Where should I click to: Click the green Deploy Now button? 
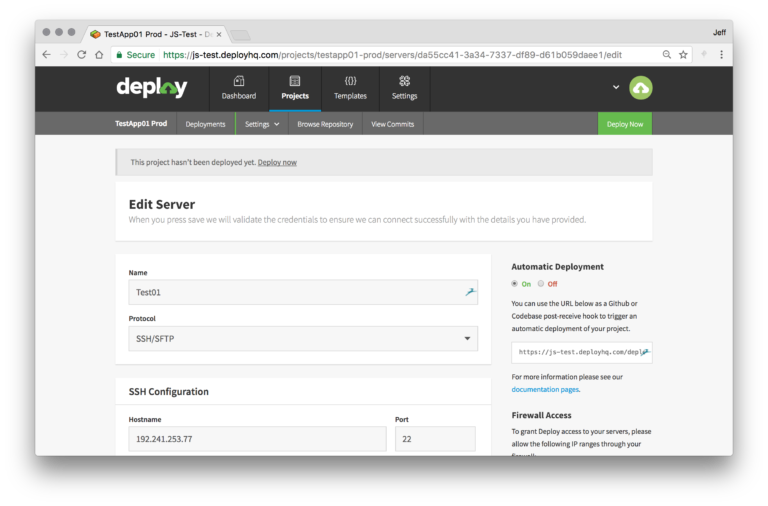[625, 124]
